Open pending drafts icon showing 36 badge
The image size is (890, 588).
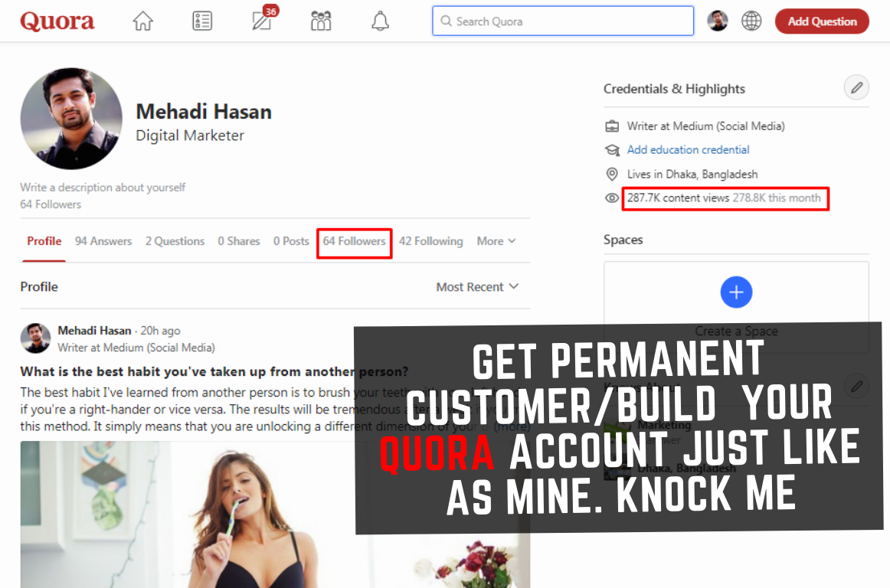261,21
